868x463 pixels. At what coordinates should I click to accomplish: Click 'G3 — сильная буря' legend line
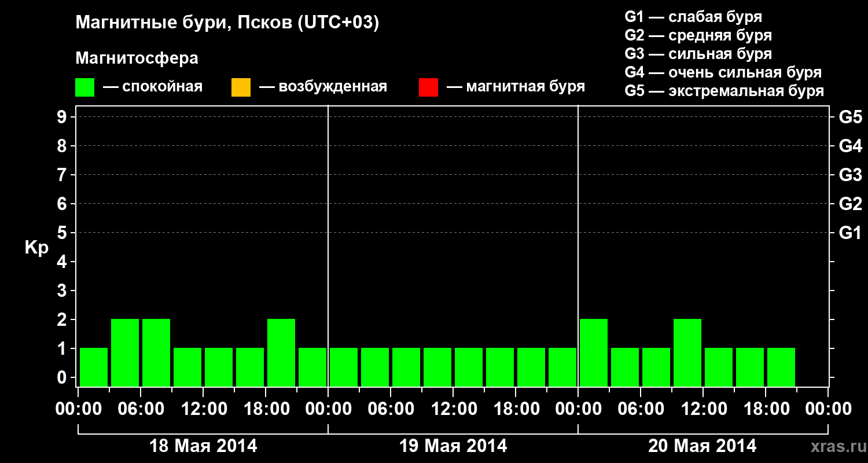(x=698, y=54)
